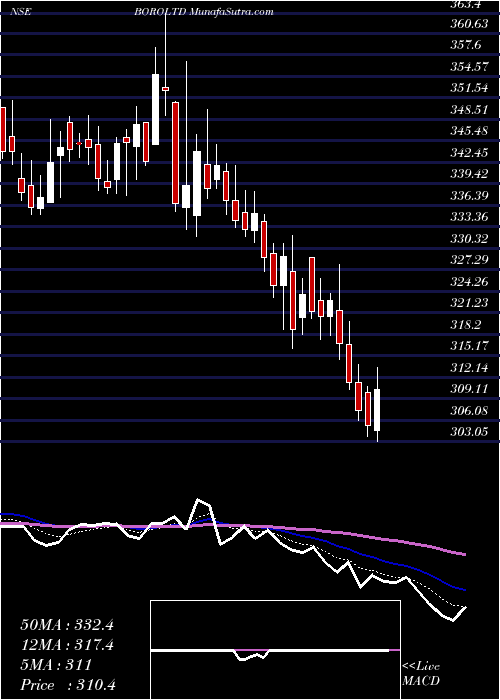Click the 303.05 price axis label
The image size is (500, 700).
pyautogui.click(x=469, y=431)
